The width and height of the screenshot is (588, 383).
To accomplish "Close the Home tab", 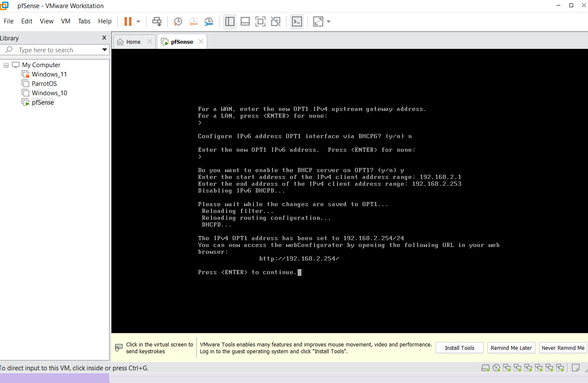I will tap(149, 42).
